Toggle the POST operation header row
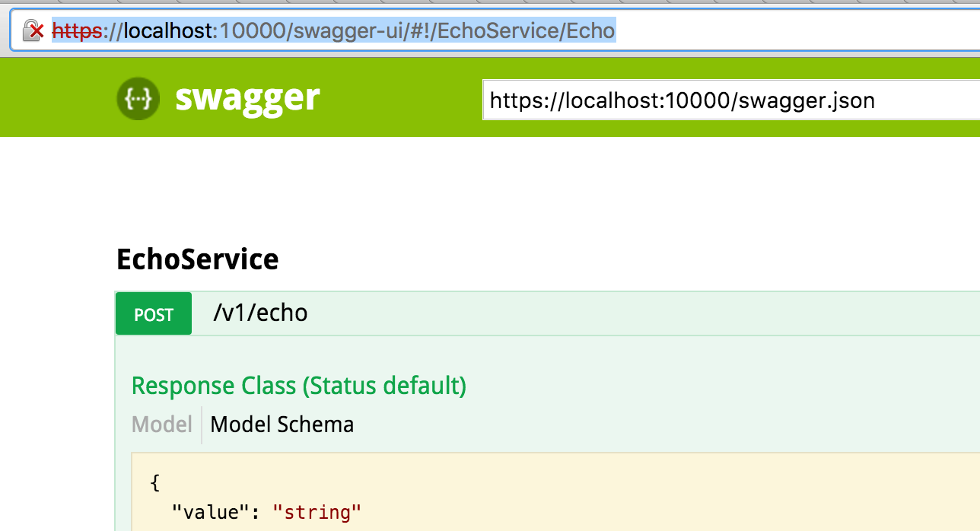Image resolution: width=980 pixels, height=531 pixels. pos(609,313)
